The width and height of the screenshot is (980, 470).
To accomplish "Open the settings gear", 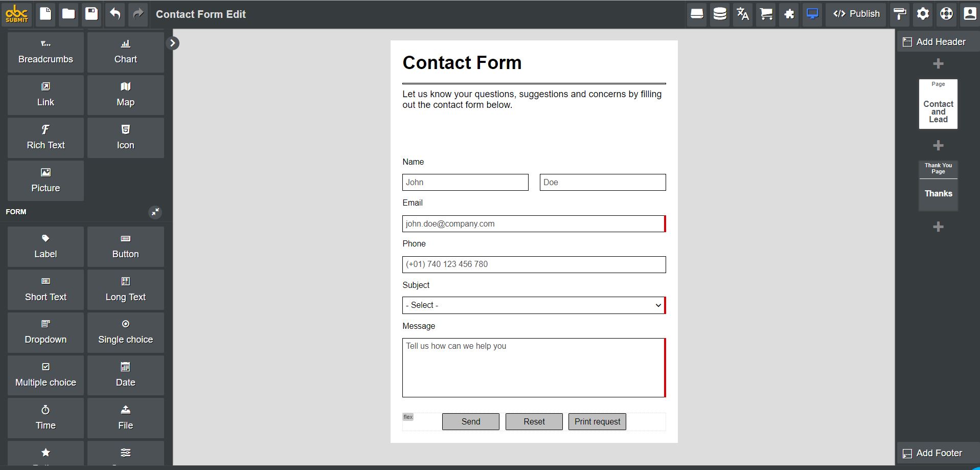I will point(923,14).
